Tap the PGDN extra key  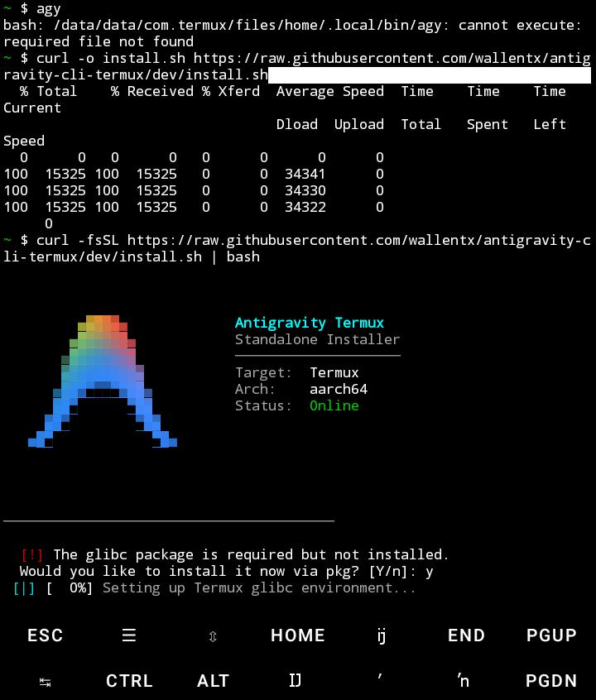coord(551,681)
